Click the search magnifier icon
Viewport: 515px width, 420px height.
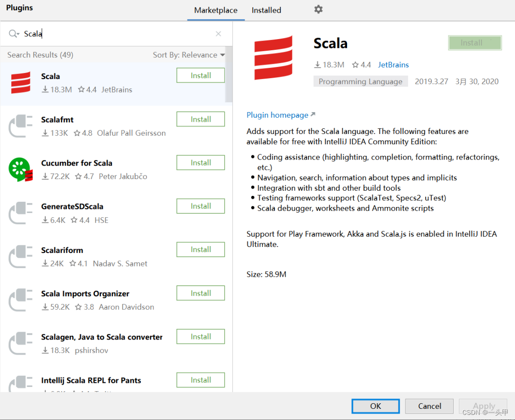pos(13,33)
